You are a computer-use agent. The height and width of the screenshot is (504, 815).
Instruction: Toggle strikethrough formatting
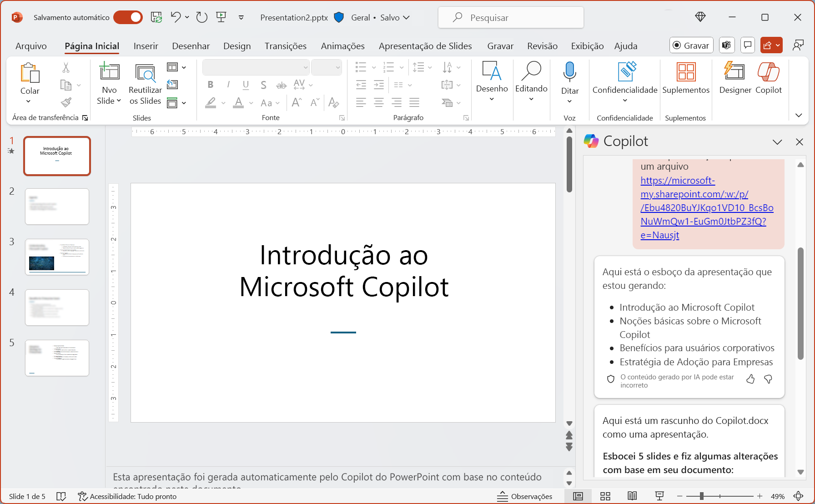282,85
